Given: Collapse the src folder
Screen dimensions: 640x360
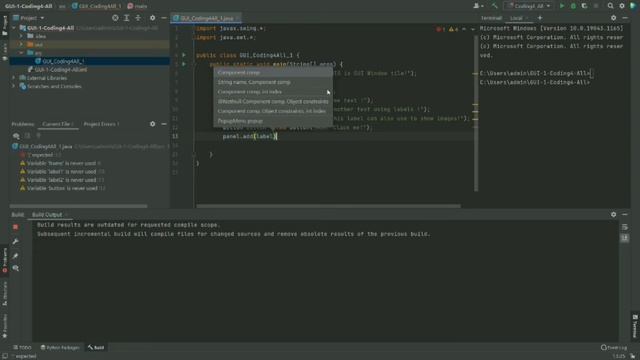Looking at the screenshot, I should (21, 53).
